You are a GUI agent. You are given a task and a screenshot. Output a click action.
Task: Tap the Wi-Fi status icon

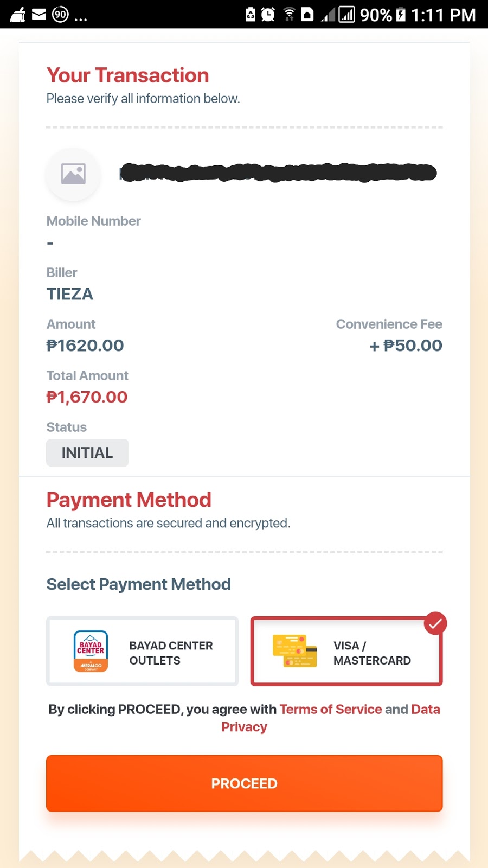pos(289,14)
